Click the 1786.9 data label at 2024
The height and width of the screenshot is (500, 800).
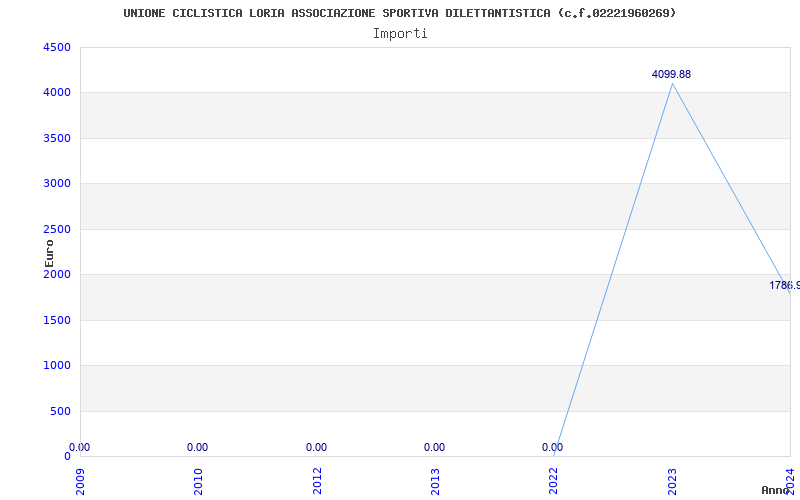click(x=785, y=285)
